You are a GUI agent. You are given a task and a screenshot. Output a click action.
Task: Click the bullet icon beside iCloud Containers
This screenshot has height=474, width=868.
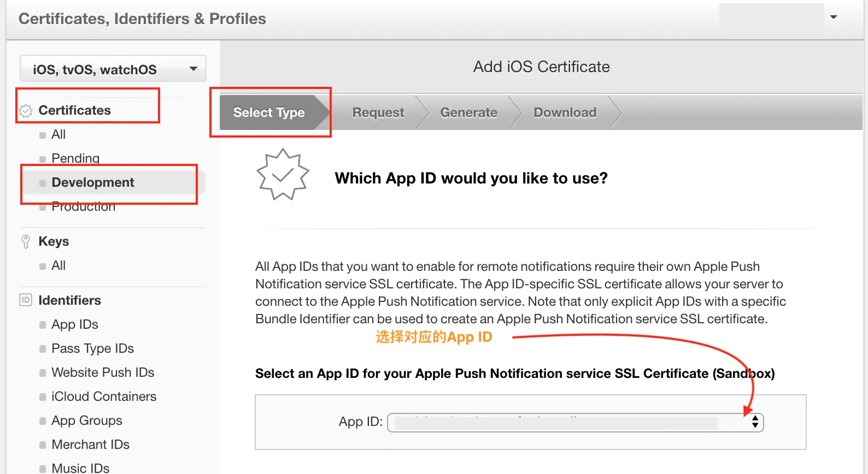point(43,398)
